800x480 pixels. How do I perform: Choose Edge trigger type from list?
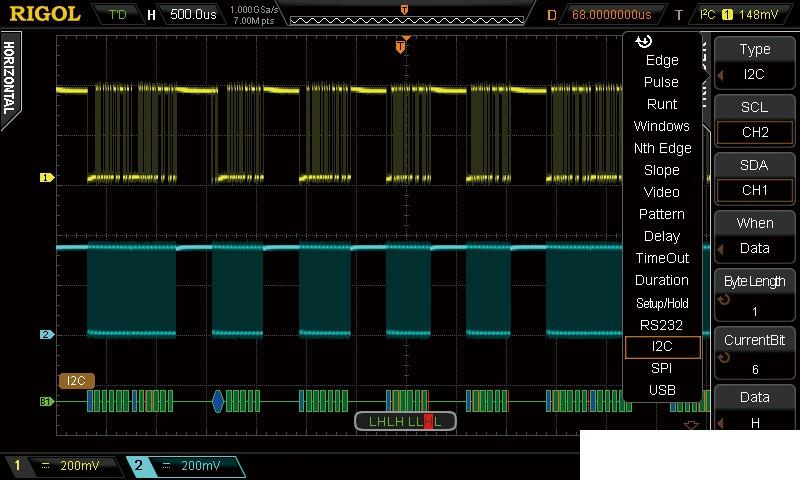662,61
